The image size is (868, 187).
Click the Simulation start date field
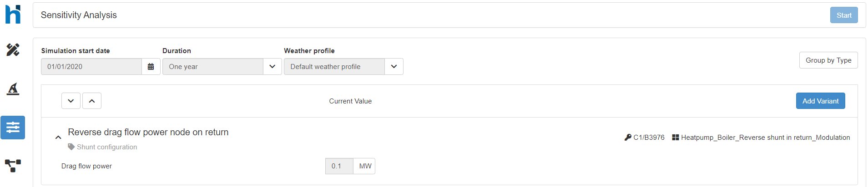pyautogui.click(x=91, y=67)
